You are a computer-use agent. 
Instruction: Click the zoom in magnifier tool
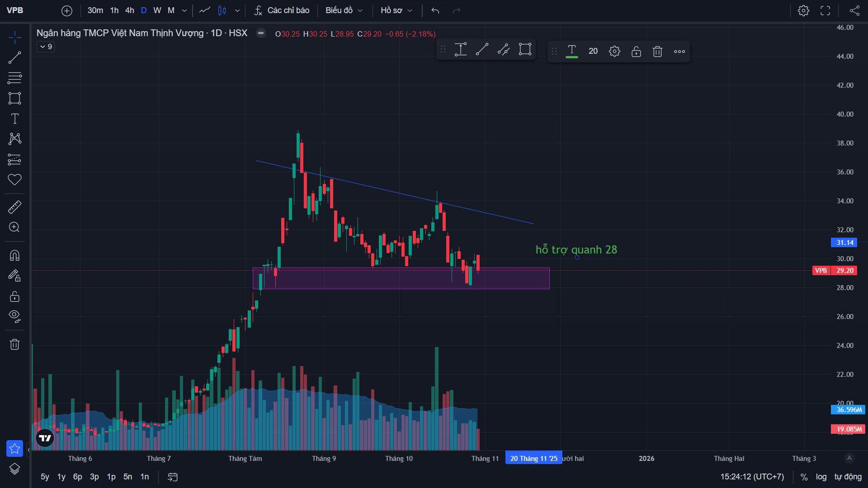pos(14,227)
